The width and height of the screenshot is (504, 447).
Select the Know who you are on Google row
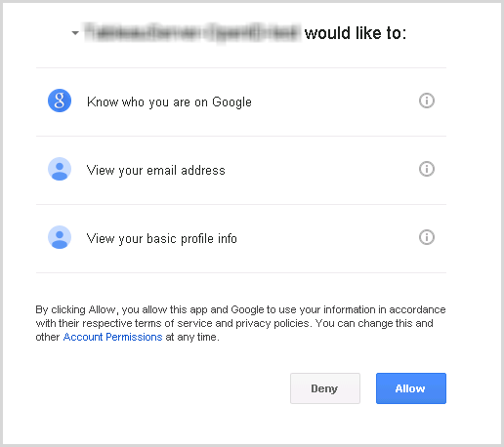(241, 102)
